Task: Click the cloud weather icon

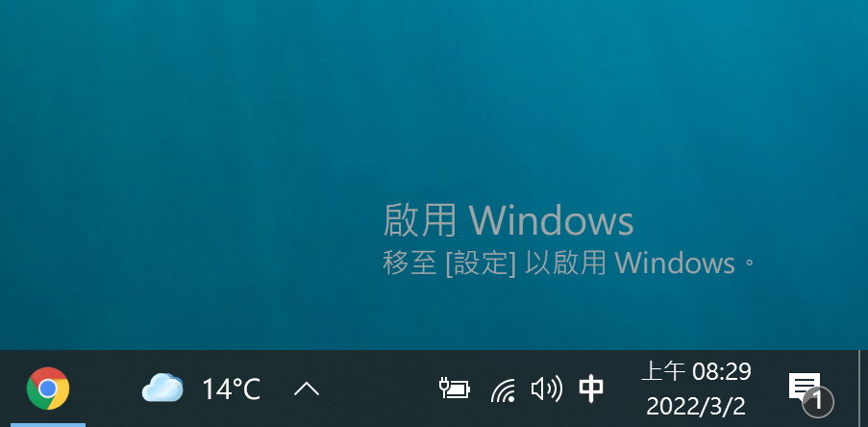Action: 162,388
